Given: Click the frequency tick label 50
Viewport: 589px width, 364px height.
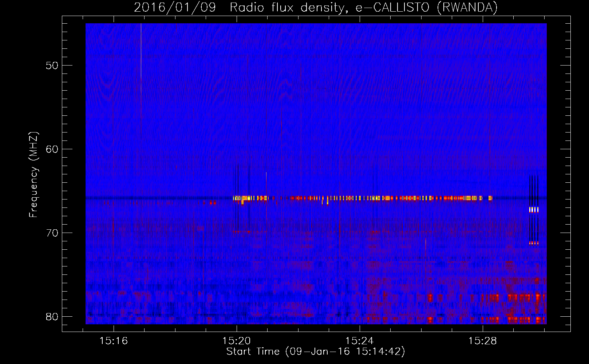Looking at the screenshot, I should coord(52,66).
